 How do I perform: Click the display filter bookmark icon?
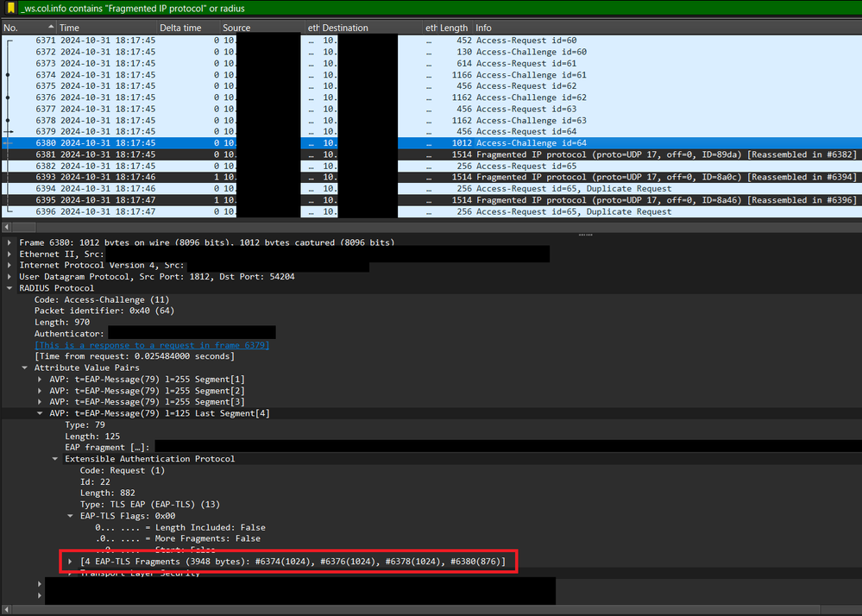(x=9, y=9)
